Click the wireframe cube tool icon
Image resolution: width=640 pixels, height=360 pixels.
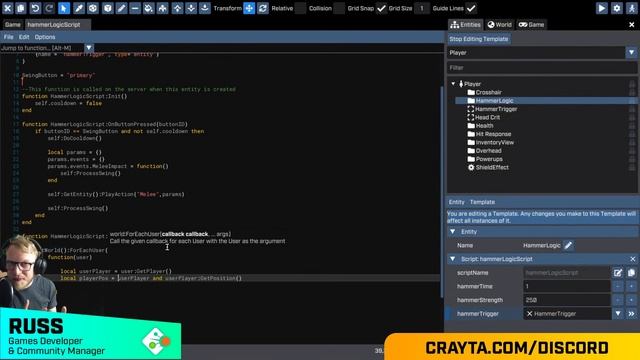(93, 8)
